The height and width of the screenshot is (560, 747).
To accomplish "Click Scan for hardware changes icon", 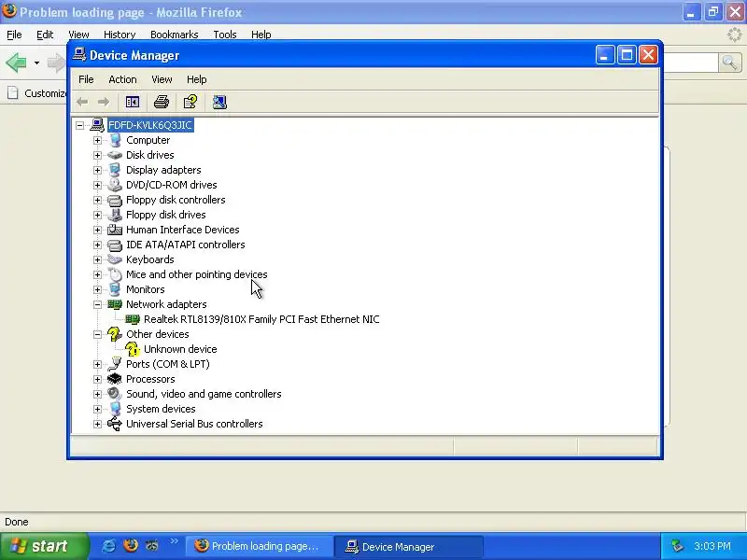I will [x=219, y=102].
